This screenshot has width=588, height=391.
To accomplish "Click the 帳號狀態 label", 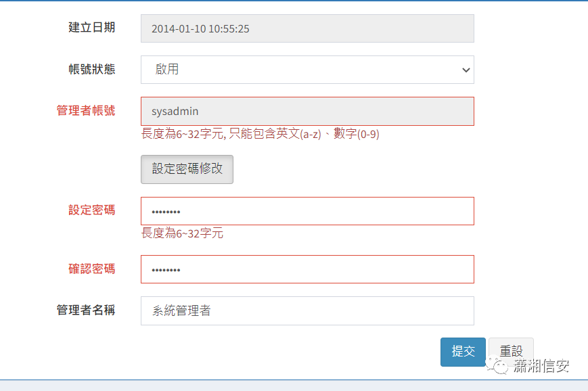I will [91, 69].
